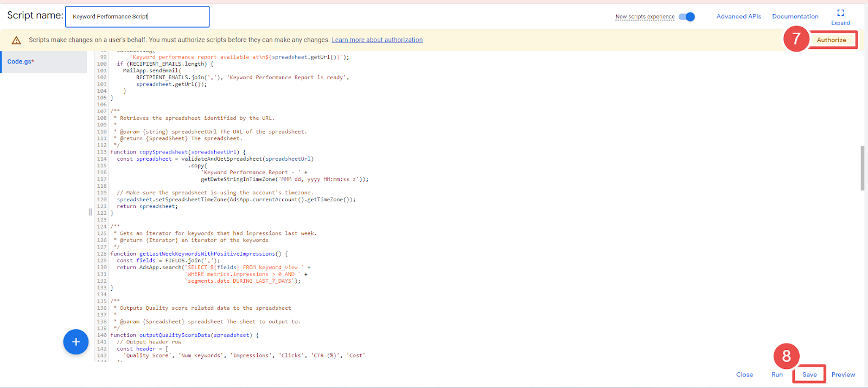Click the line 128 getLastWeekKeywordsWithPositiveImpressions function
This screenshot has width=868, height=388.
199,254
